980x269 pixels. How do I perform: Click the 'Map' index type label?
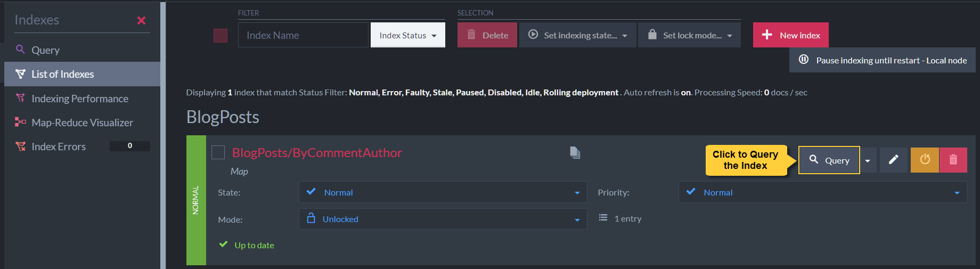point(239,172)
